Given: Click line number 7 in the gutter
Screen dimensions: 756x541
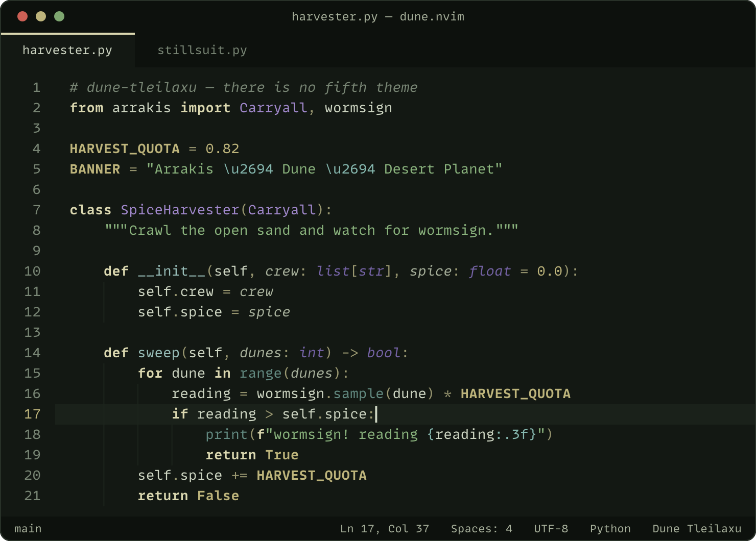Looking at the screenshot, I should 37,210.
